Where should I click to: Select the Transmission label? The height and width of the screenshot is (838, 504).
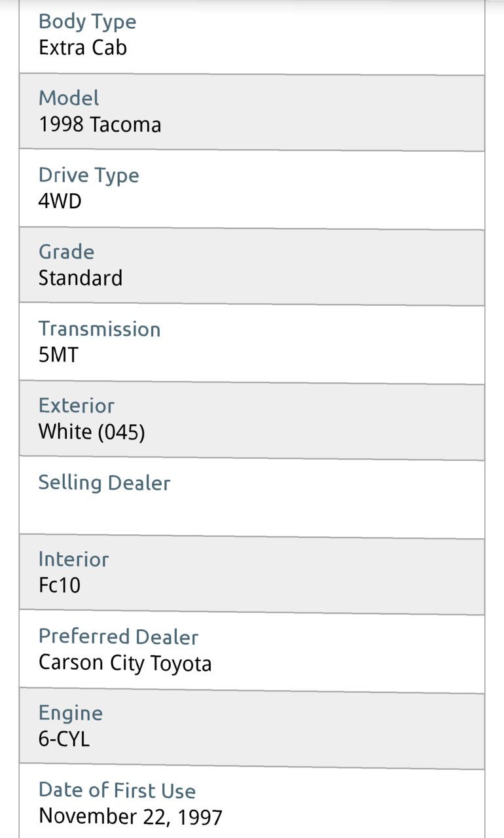coord(99,329)
